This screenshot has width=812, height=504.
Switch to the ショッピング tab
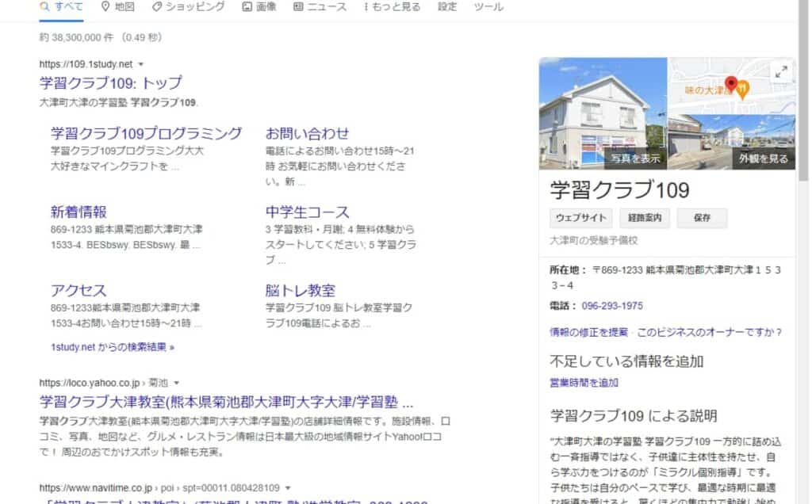(x=188, y=7)
